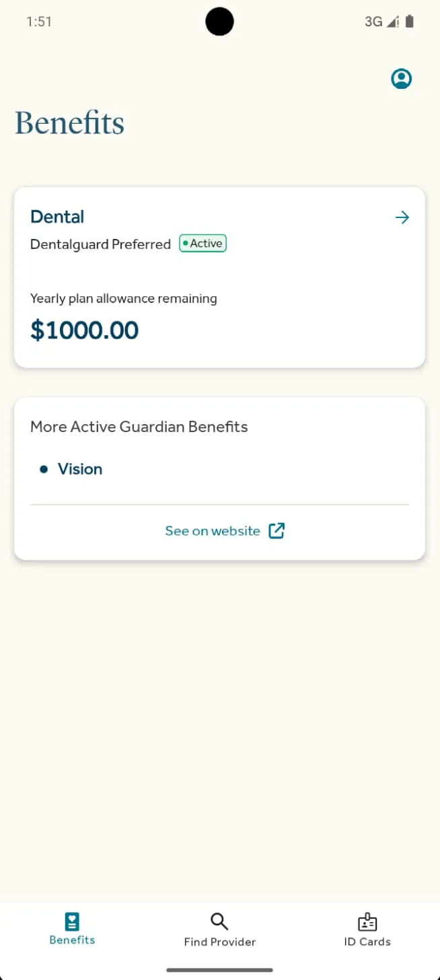Open Dentalguard Preferred plan name

coord(100,244)
